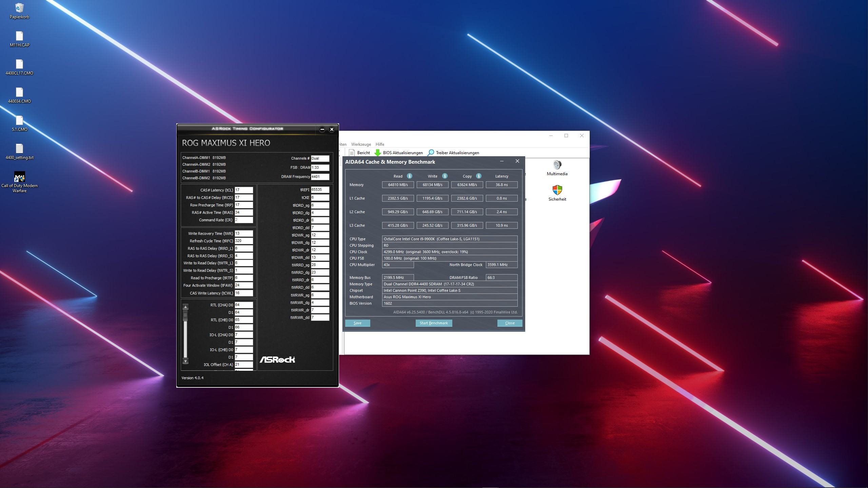This screenshot has width=868, height=488.
Task: Click the timing list scroll-up arrow
Action: 185,307
